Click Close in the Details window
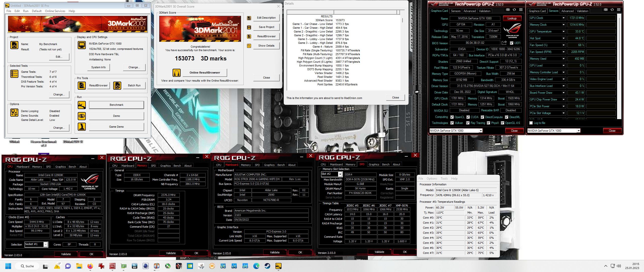Image resolution: width=644 pixels, height=272 pixels. click(x=395, y=98)
